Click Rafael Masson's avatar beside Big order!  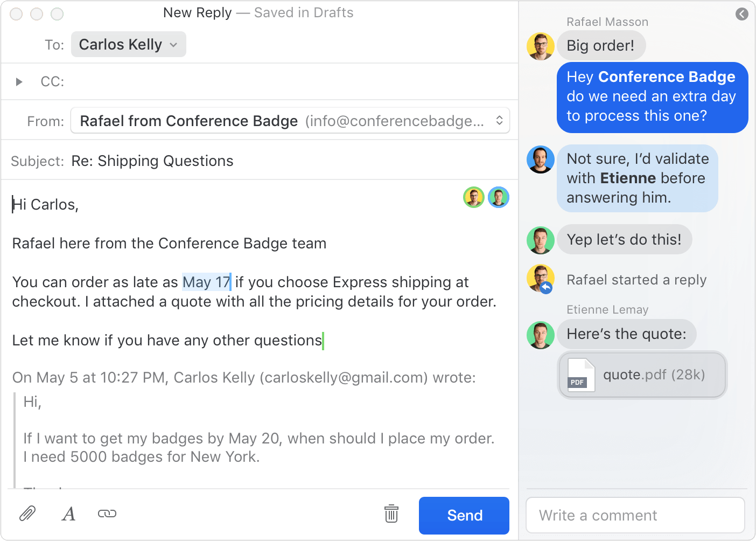click(x=541, y=46)
